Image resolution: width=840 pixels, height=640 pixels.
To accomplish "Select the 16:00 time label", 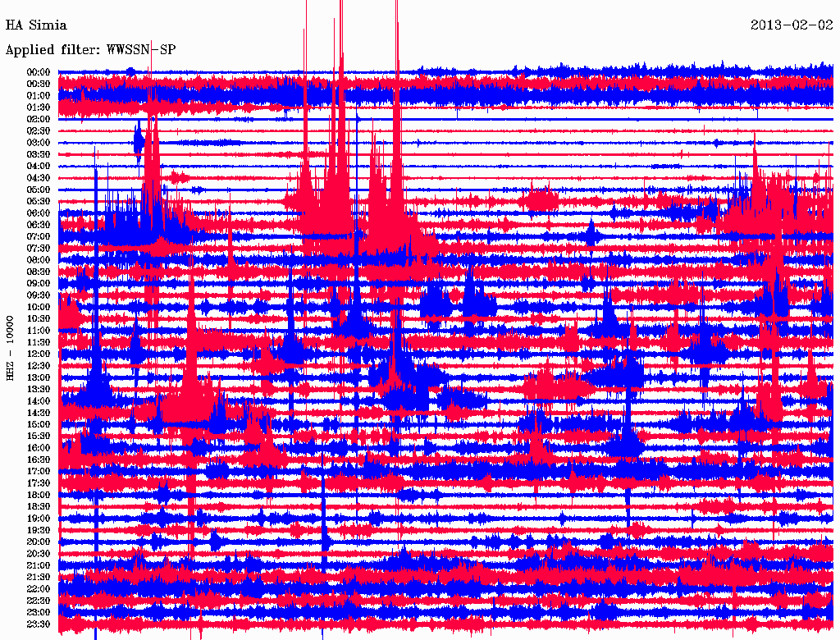I will (38, 447).
